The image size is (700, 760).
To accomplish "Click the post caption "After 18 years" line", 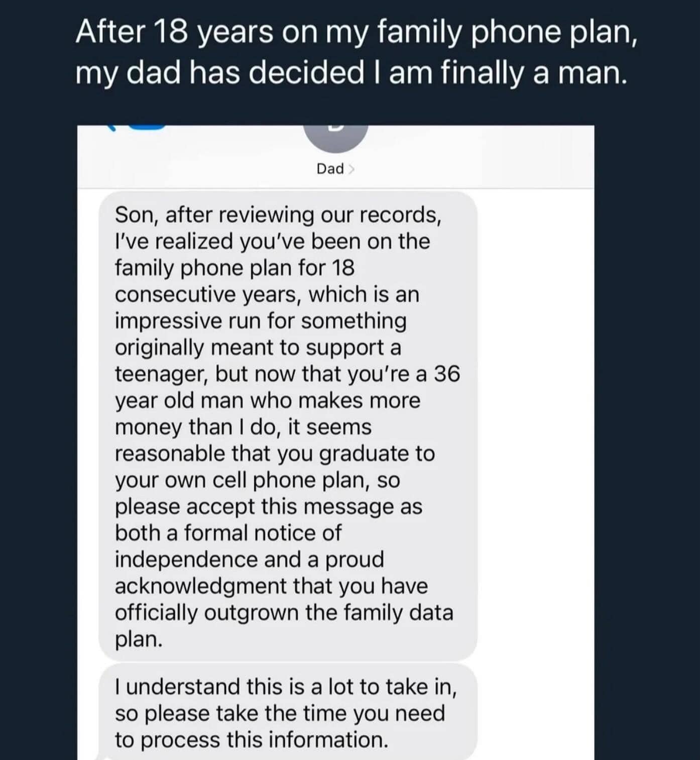I will click(x=357, y=32).
